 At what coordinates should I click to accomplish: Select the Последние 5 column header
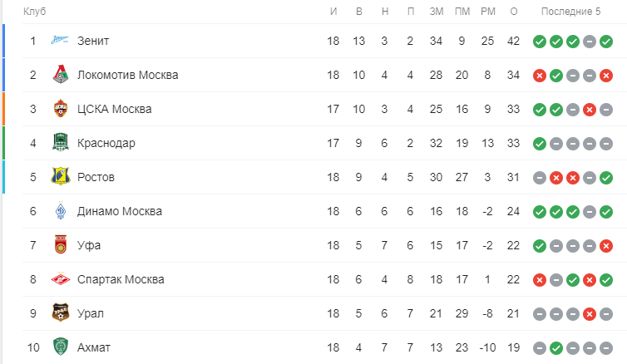(x=570, y=12)
